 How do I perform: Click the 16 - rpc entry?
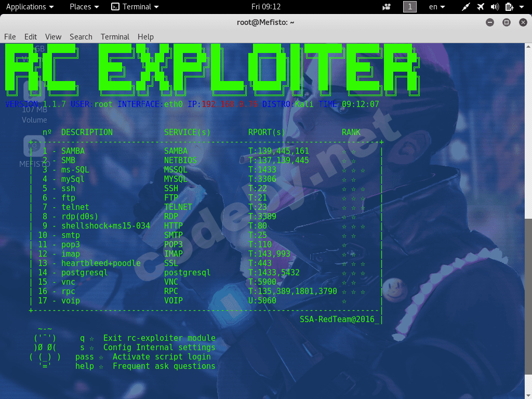click(x=57, y=291)
